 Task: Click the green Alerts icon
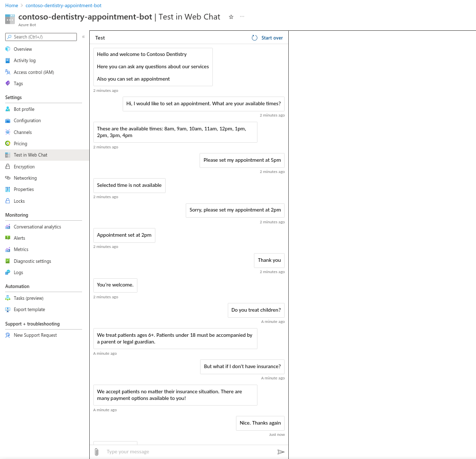click(x=8, y=238)
